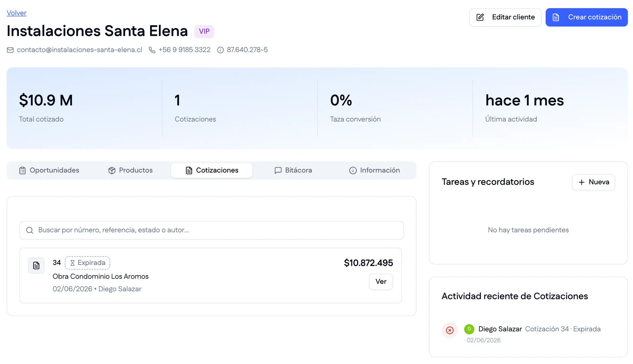This screenshot has width=633, height=364.
Task: Click the Actividad reciente de Cotizaciones heading
Action: 515,296
